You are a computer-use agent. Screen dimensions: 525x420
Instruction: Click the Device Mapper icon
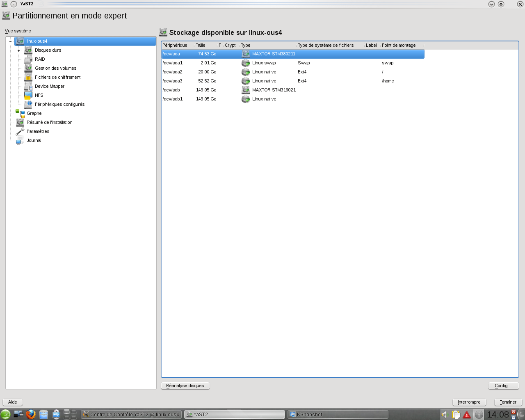(28, 86)
